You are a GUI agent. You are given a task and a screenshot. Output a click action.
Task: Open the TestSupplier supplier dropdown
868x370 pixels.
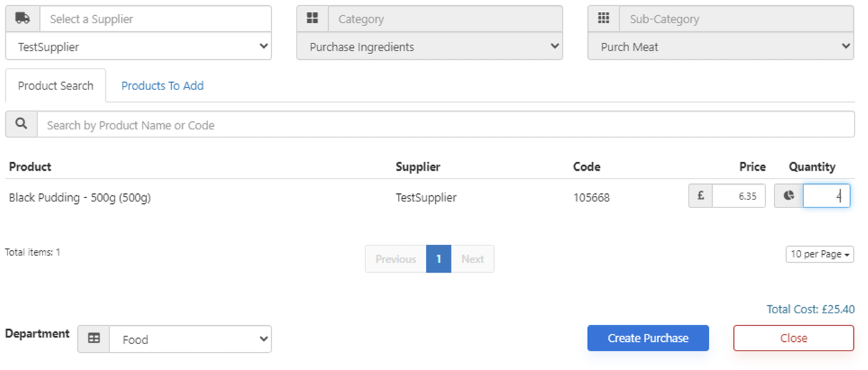point(139,47)
